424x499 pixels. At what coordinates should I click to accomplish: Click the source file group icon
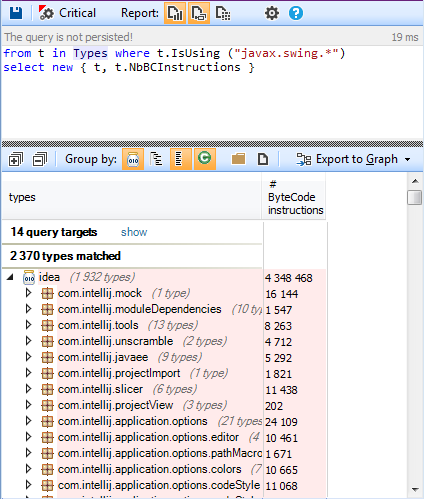coord(263,159)
